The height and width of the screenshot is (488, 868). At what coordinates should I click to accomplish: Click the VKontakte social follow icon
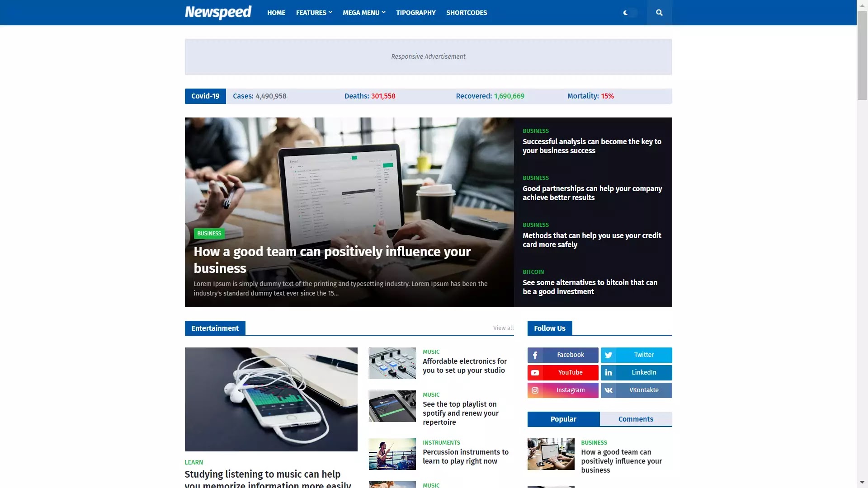point(609,389)
